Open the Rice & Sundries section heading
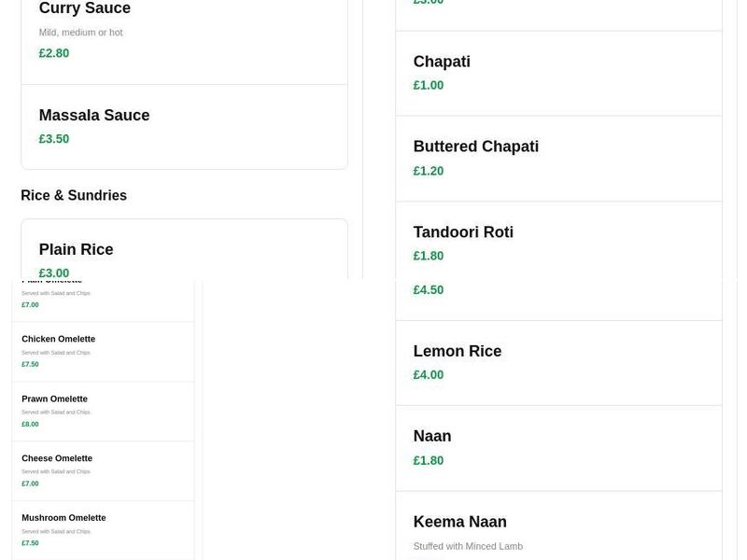Screen dimensions: 747x560 coord(73,195)
